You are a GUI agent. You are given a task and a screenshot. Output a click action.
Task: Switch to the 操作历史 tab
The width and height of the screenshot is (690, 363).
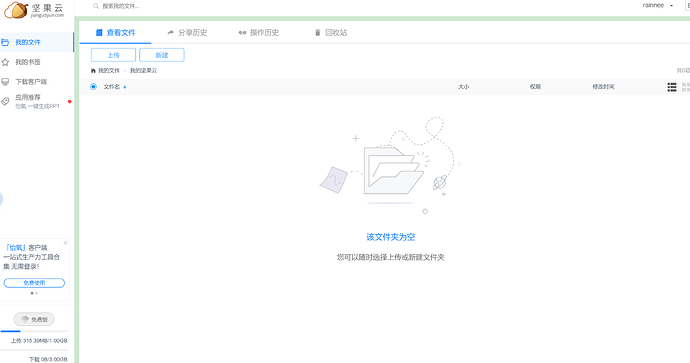coord(259,33)
